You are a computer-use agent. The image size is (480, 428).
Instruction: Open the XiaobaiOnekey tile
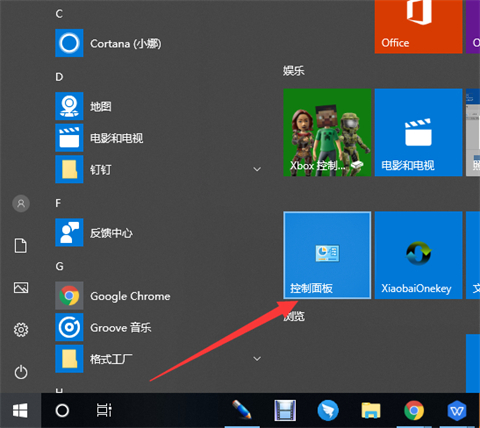click(418, 255)
